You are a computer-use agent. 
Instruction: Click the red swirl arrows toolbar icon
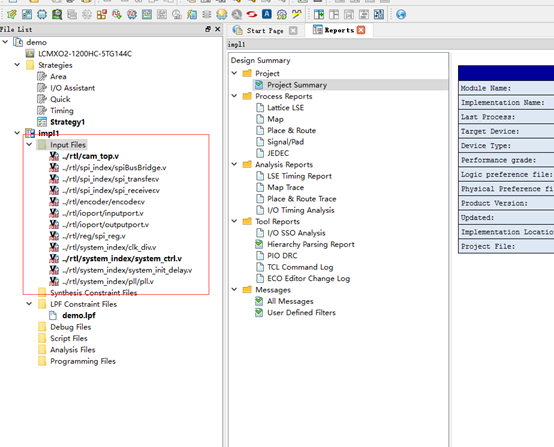252,14
